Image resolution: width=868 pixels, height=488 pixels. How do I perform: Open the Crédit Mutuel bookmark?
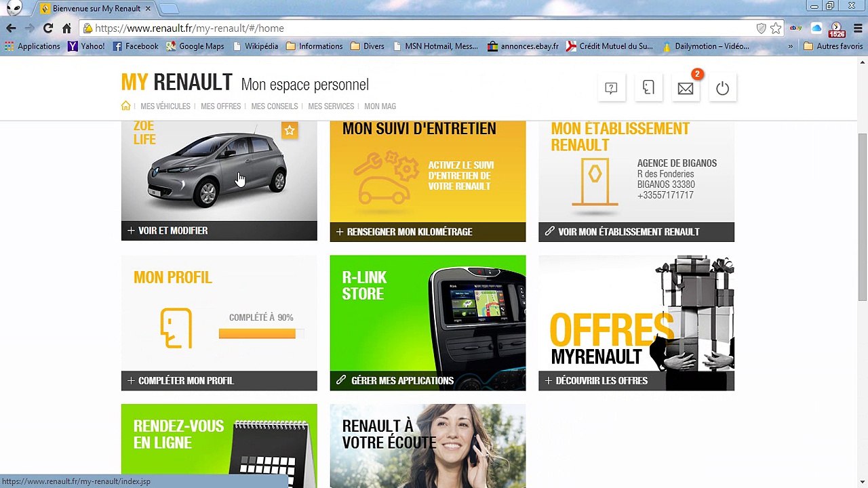610,46
